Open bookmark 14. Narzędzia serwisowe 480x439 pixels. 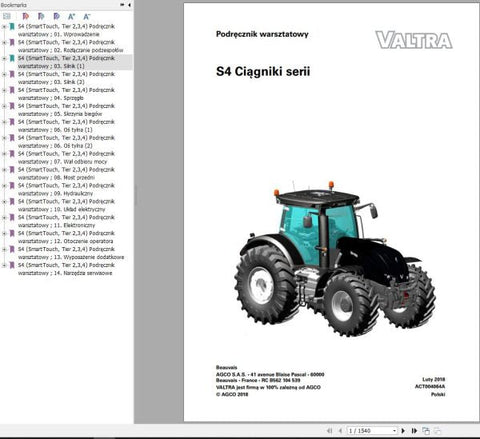tap(66, 269)
